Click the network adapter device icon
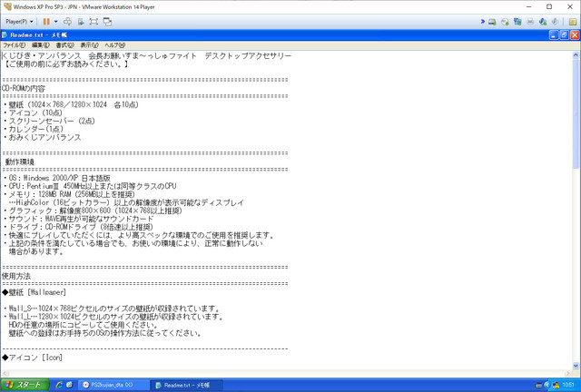Image resolution: width=581 pixels, height=392 pixels. pyautogui.click(x=517, y=22)
